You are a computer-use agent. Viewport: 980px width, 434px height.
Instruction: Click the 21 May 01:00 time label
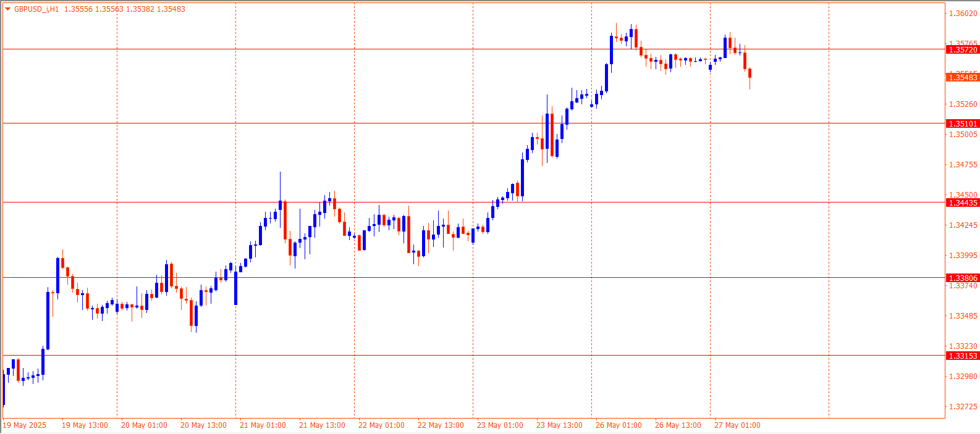263,425
